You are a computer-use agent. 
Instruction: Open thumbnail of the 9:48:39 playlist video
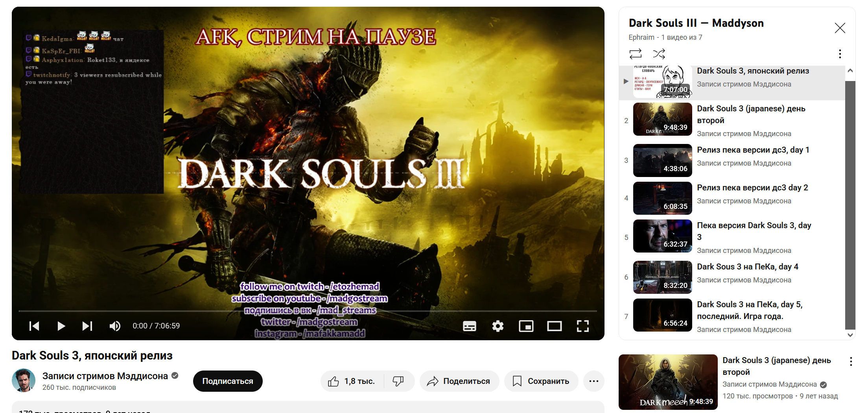663,119
